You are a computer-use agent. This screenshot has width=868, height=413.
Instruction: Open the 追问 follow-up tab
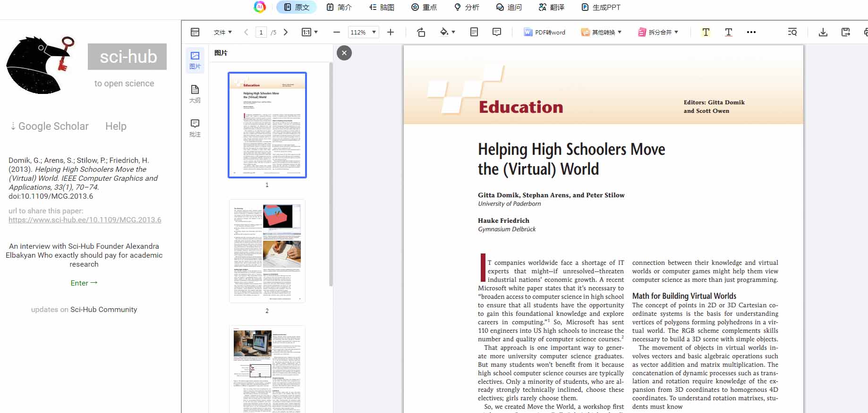(x=509, y=7)
